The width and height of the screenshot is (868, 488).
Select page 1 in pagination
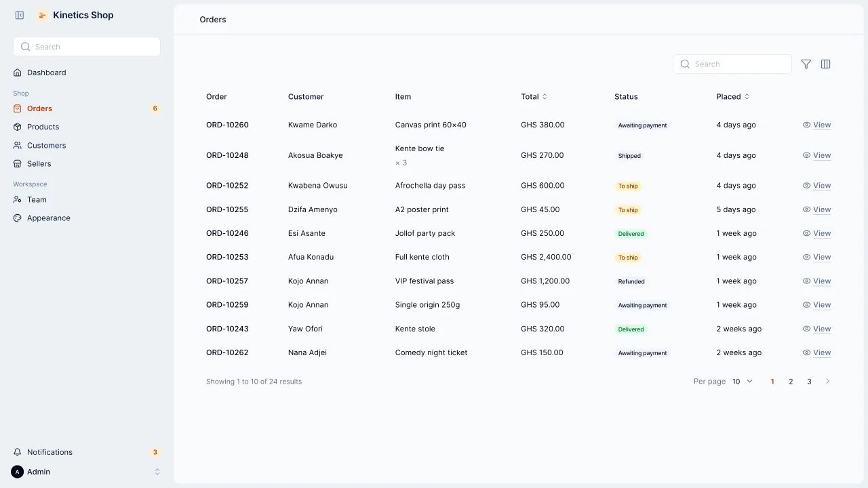[x=772, y=382]
